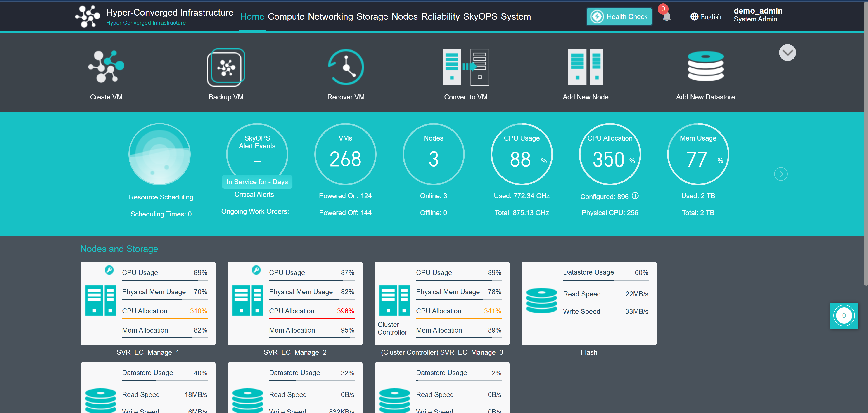Switch to the Compute menu

(286, 16)
